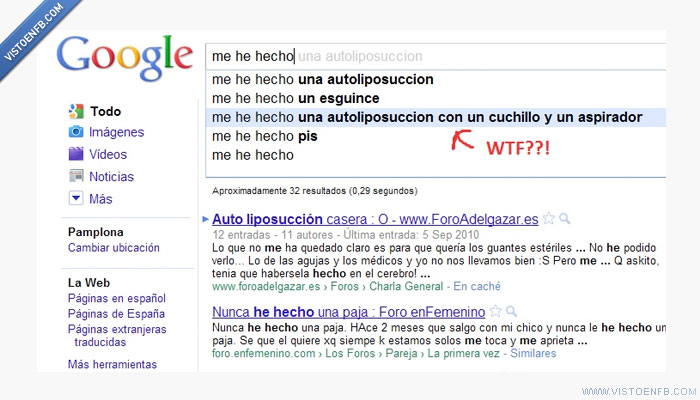Open the Similares link

(533, 353)
